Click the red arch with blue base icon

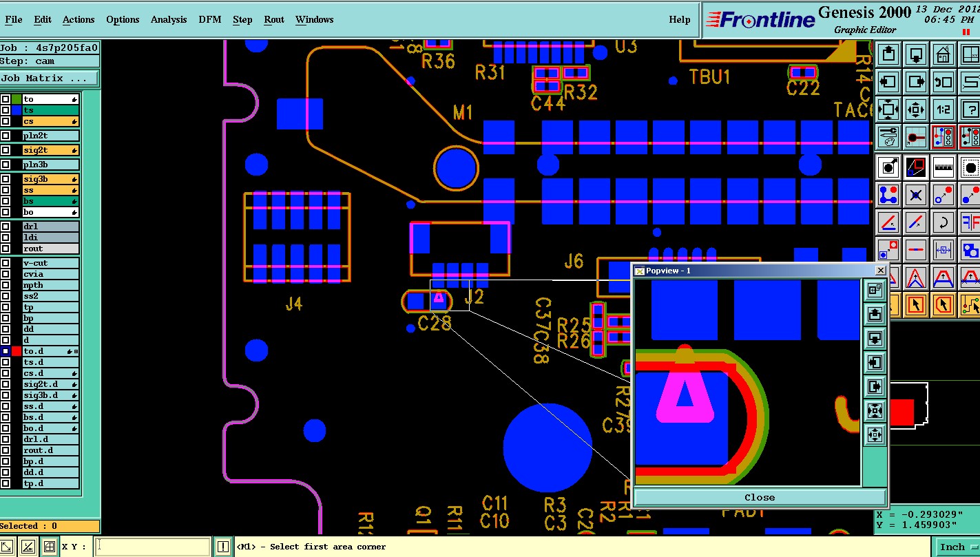pyautogui.click(x=943, y=277)
